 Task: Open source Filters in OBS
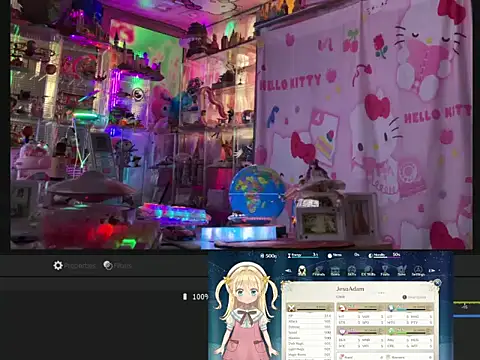pyautogui.click(x=117, y=266)
